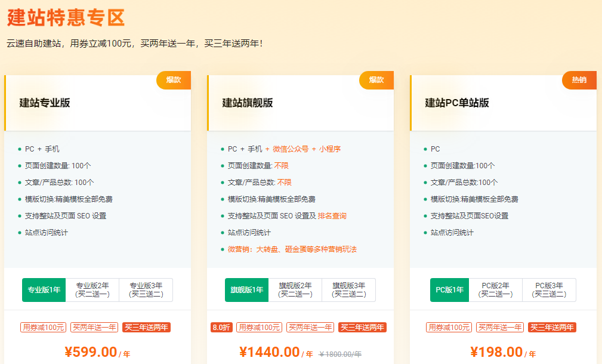This screenshot has width=602, height=364.
Task: Click the ¥599.00 price
Action: pos(91,352)
